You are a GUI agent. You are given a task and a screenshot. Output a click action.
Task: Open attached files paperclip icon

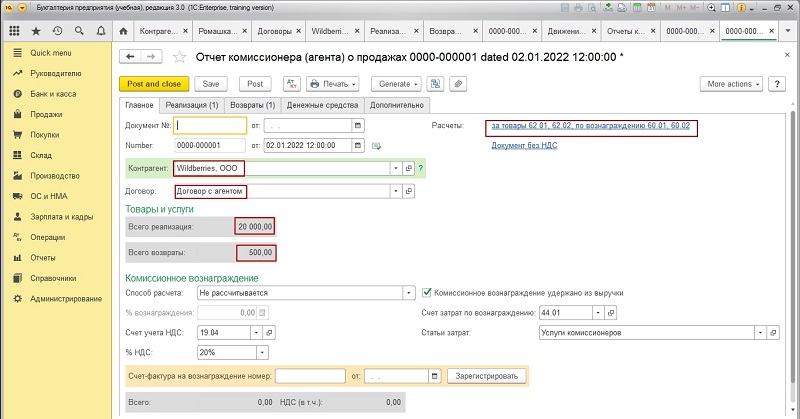pos(458,84)
